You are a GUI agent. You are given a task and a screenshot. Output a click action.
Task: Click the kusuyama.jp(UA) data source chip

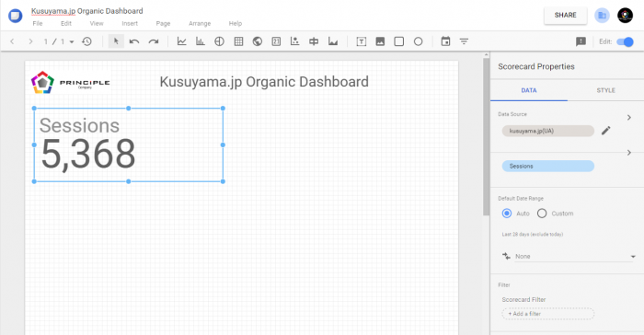click(548, 131)
